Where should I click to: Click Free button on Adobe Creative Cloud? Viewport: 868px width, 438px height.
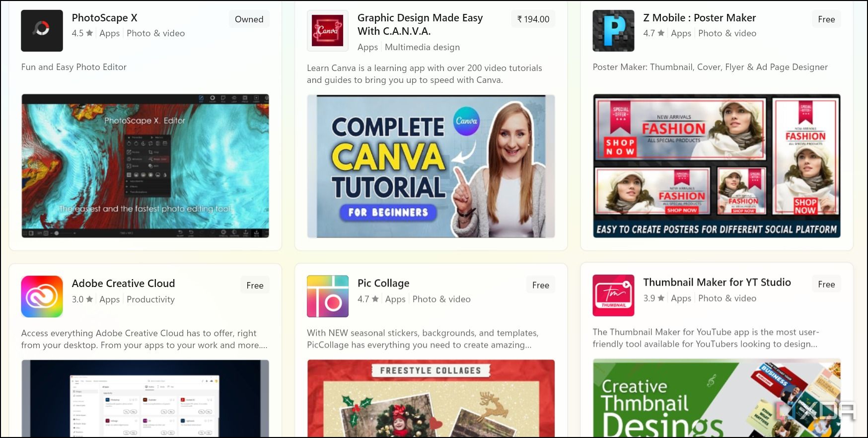click(x=255, y=285)
